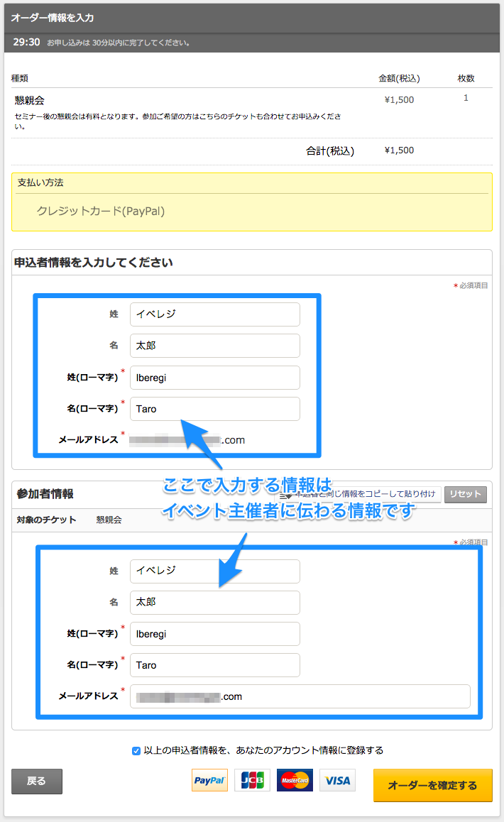Focus applicant 名 field containing 太郎
The height and width of the screenshot is (822, 504).
coord(215,346)
